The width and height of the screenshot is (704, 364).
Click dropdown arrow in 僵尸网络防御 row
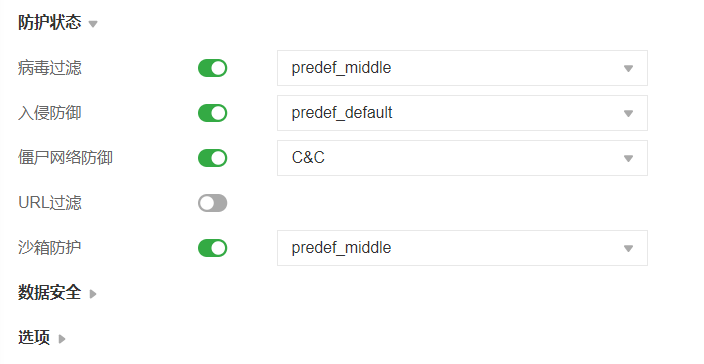628,158
